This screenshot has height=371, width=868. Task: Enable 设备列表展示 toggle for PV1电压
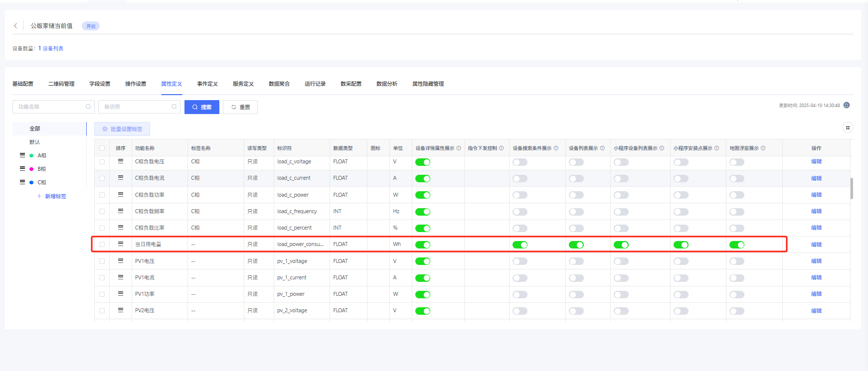tap(576, 261)
